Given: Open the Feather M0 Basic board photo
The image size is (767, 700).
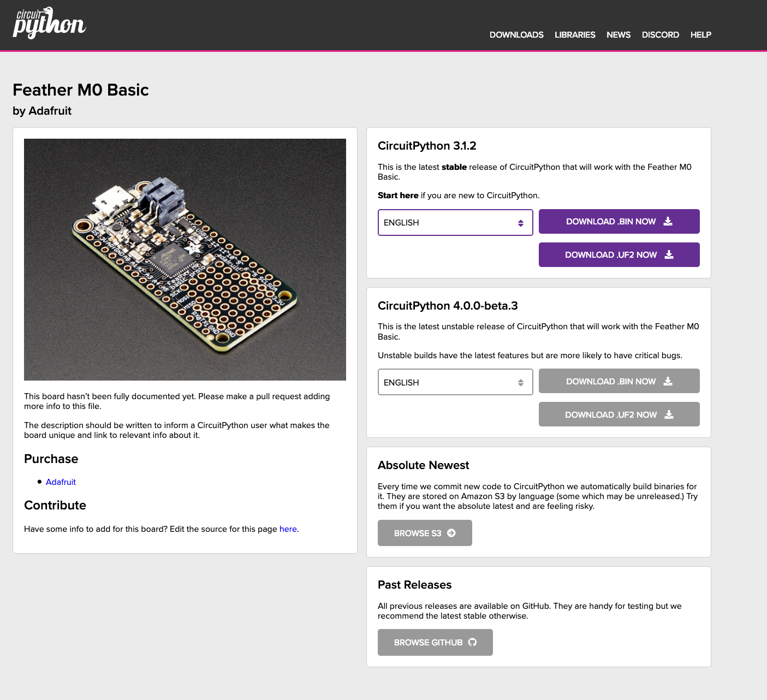Looking at the screenshot, I should (185, 259).
